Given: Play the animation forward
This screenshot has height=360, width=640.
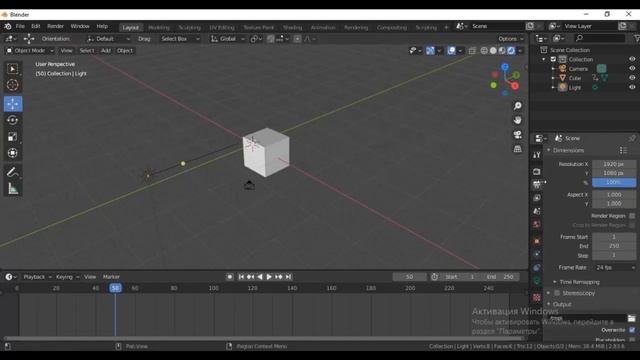Looking at the screenshot, I should [x=269, y=277].
